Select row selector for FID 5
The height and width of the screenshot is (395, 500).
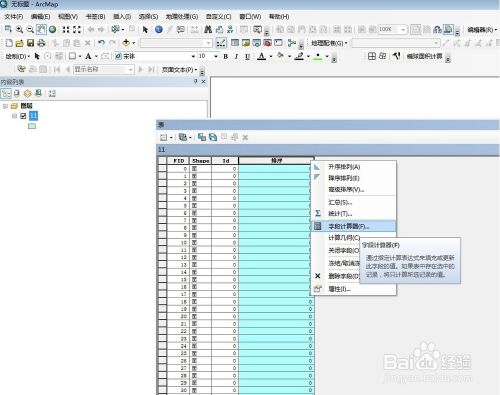click(162, 205)
